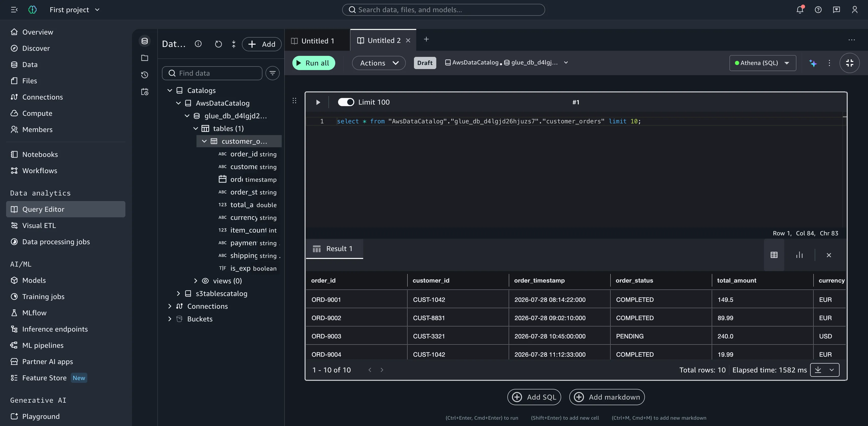
Task: Exit full screen editor mode
Action: (849, 63)
